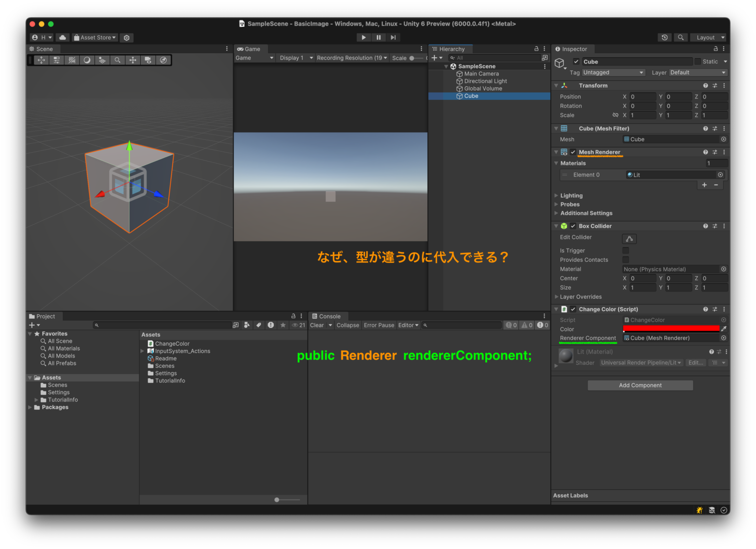Enable the Is Trigger checkbox on Box Collider
Screen dimensions: 756x549
point(626,250)
